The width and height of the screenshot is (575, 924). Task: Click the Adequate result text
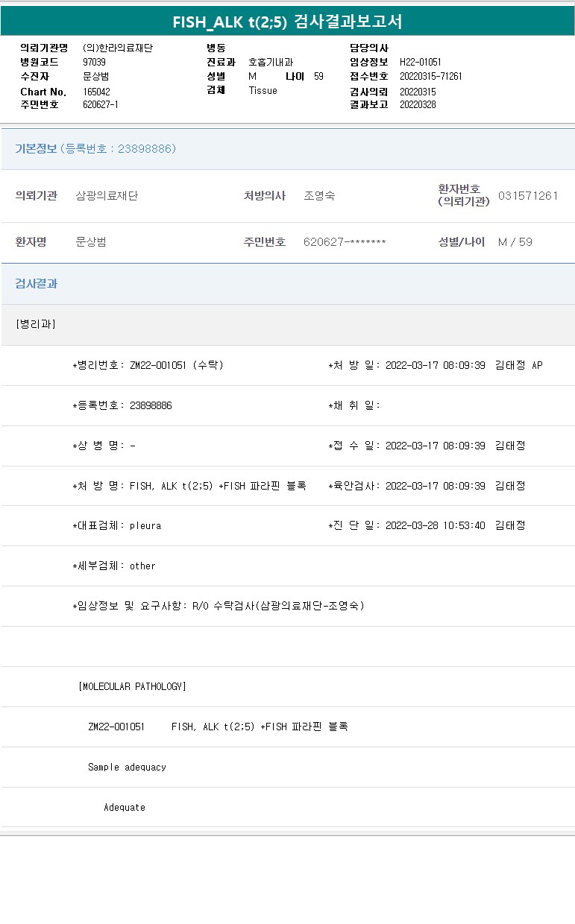click(125, 807)
